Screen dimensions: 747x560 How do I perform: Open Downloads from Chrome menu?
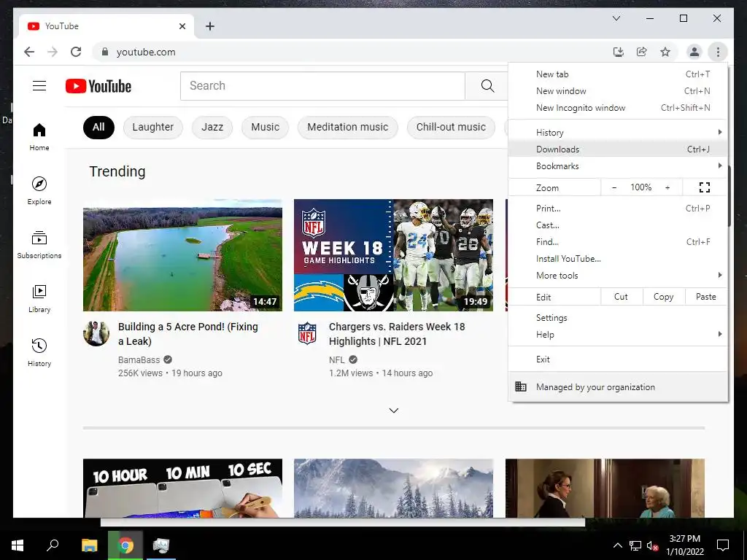tap(617, 149)
